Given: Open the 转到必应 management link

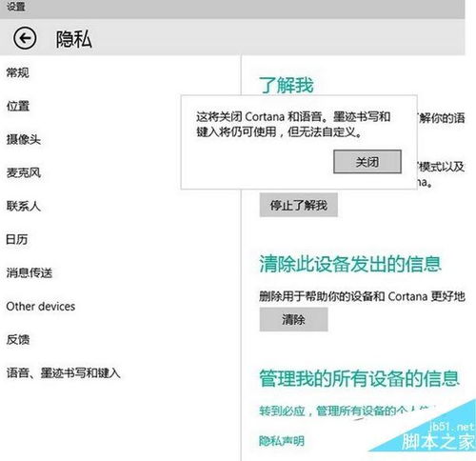Looking at the screenshot, I should pyautogui.click(x=347, y=411).
